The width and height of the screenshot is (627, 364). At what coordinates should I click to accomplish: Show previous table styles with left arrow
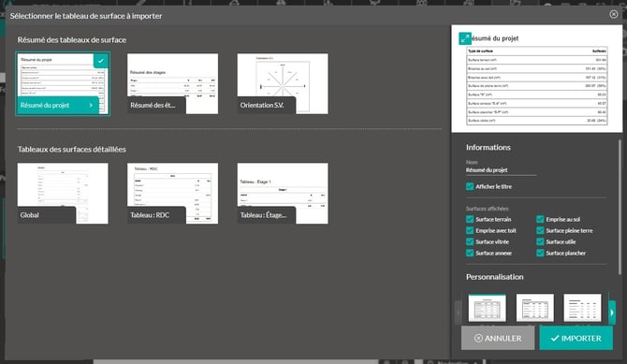click(x=459, y=313)
